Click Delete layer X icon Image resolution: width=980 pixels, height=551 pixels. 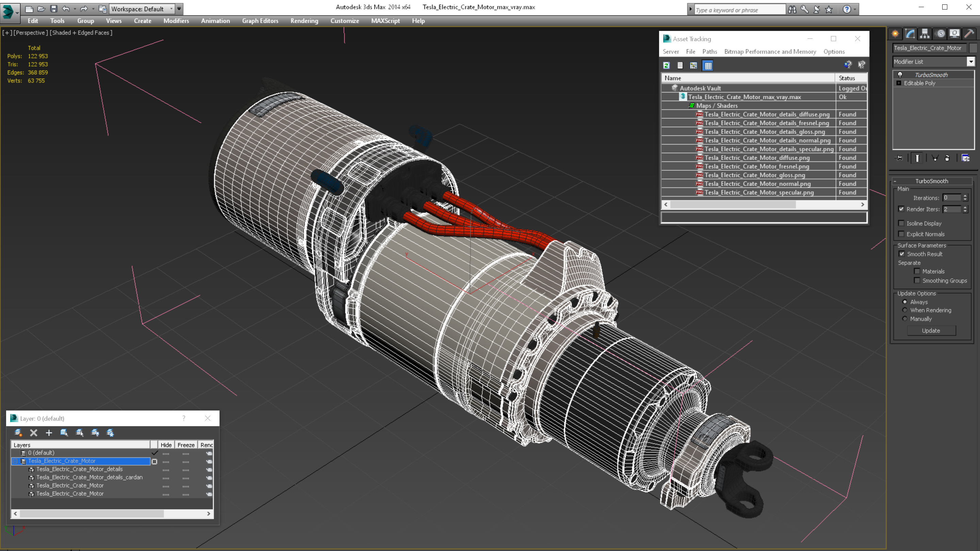[x=33, y=433]
